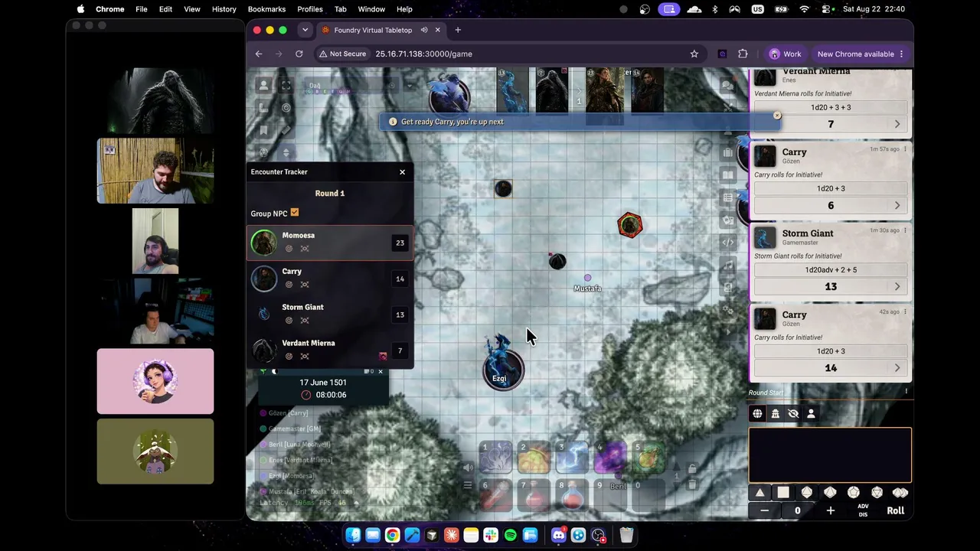Open the game settings sidebar tab
The image size is (980, 551).
[727, 311]
